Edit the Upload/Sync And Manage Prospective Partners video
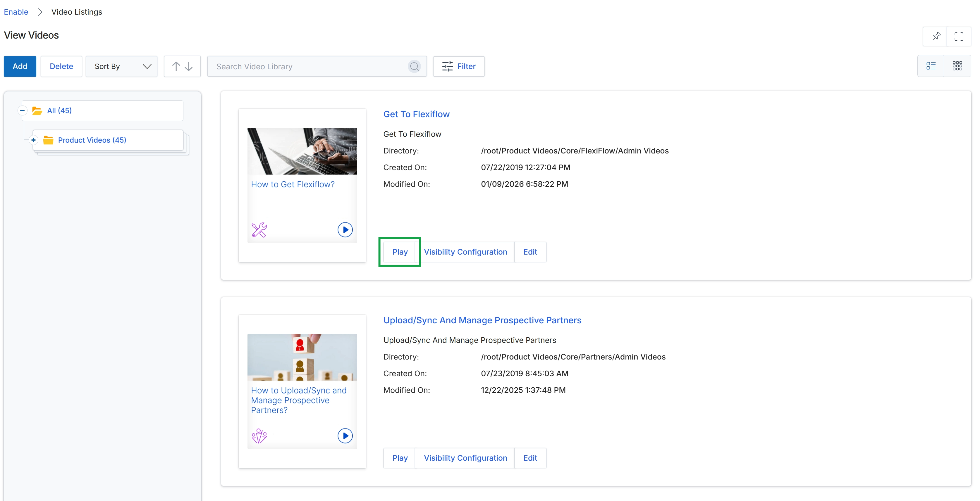980x501 pixels. 530,458
